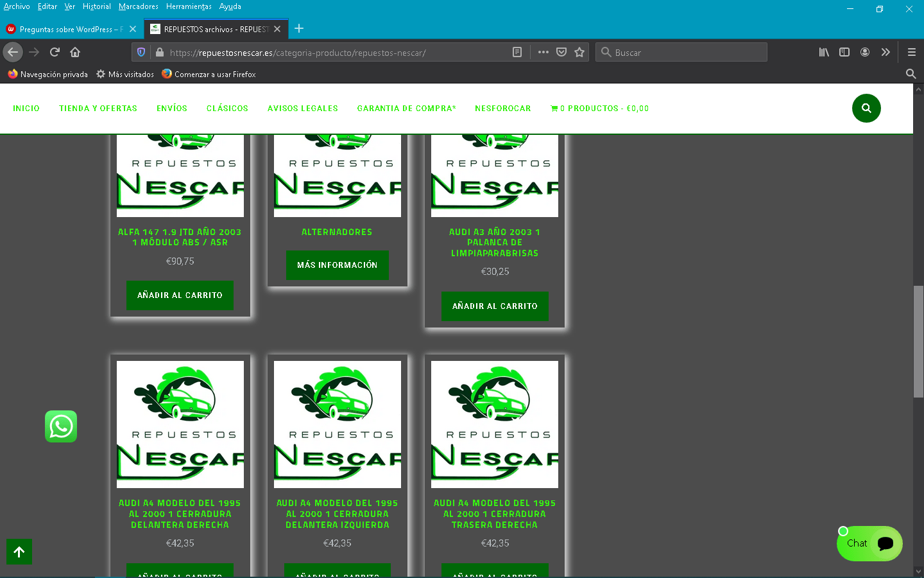Screen dimensions: 924x578
Task: Open Audi A4 cerradura delantera derecha title
Action: pos(180,514)
